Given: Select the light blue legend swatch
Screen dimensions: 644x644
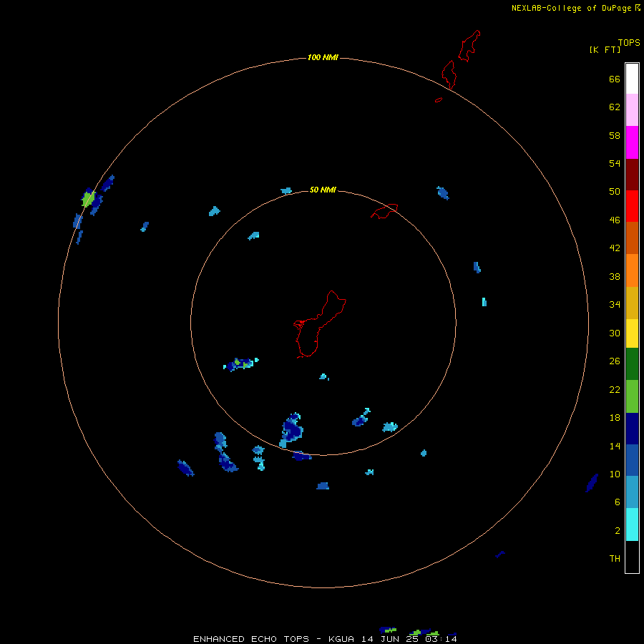Looking at the screenshot, I should (632, 492).
